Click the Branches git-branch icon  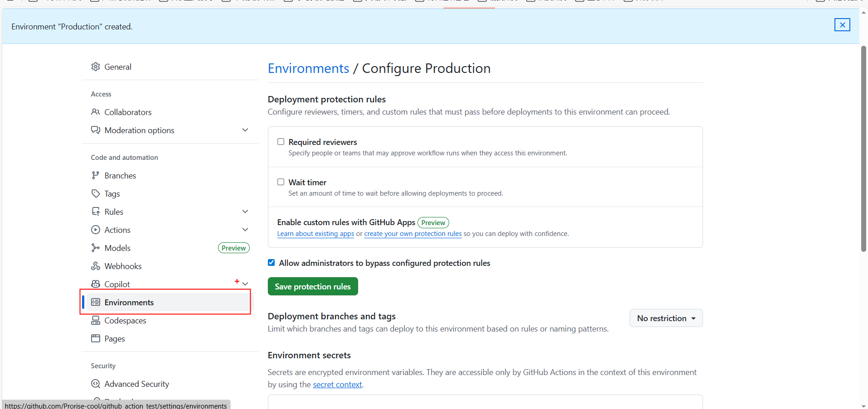pyautogui.click(x=95, y=175)
